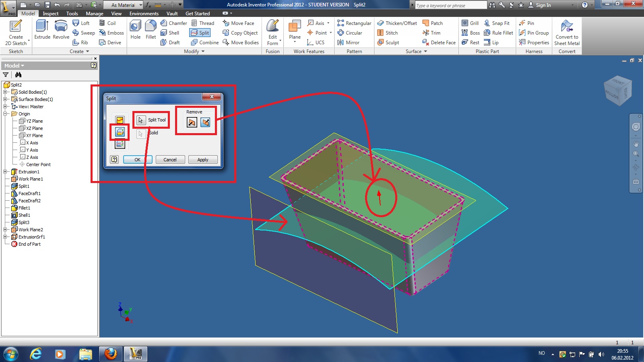Switch to the Inspect tab
Screen dimensions: 644x362
point(51,14)
